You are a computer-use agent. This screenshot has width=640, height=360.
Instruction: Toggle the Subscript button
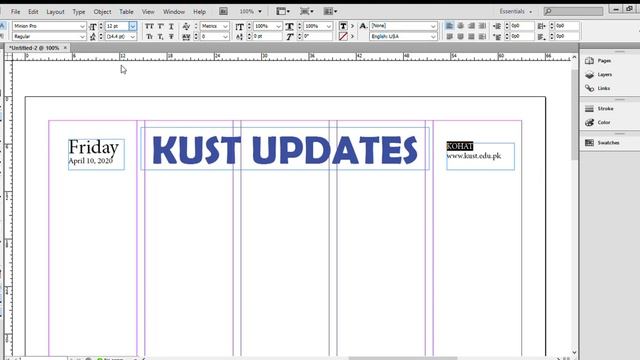161,37
